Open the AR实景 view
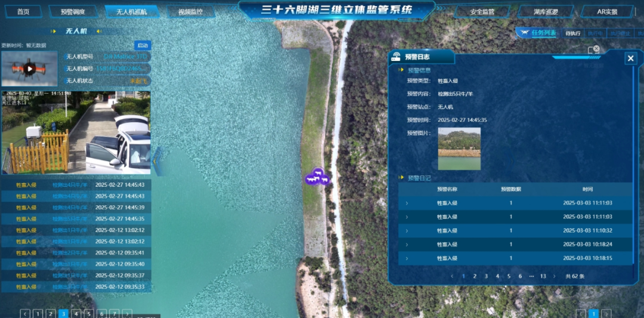The width and height of the screenshot is (644, 318). 607,11
